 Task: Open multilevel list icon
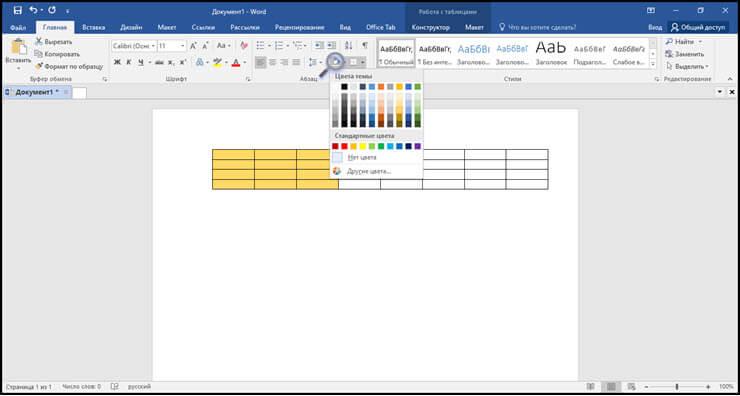point(297,46)
